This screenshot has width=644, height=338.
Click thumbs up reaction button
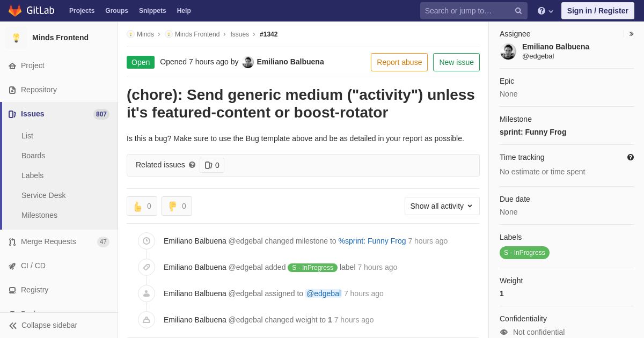142,206
